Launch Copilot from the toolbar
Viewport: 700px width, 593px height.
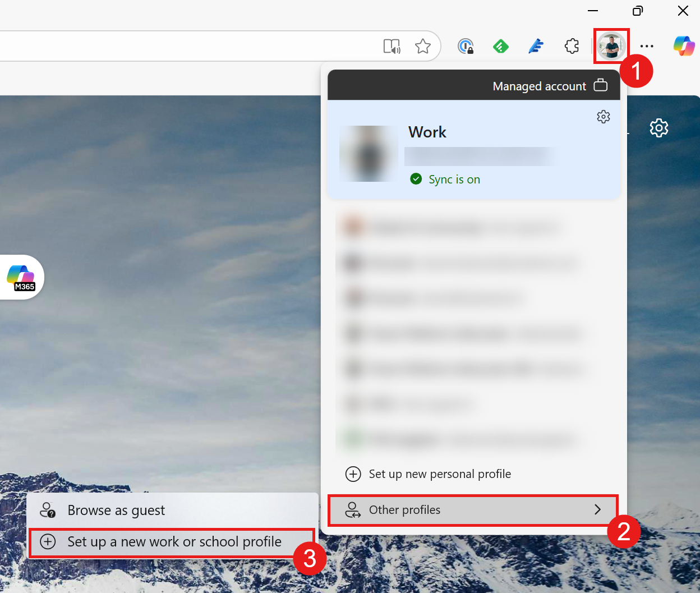pyautogui.click(x=683, y=46)
